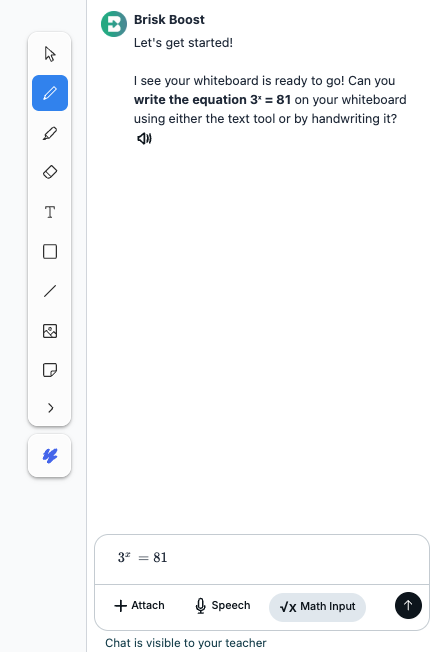Activate the blue pencil draw tool

tap(50, 93)
